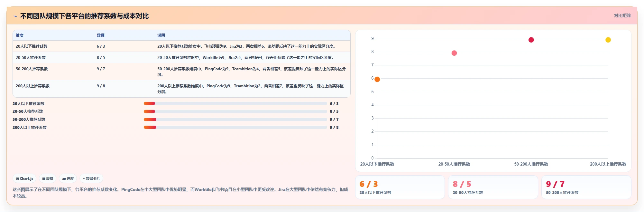
Task: Click the y-axis tick label 0
Action: pos(373,158)
